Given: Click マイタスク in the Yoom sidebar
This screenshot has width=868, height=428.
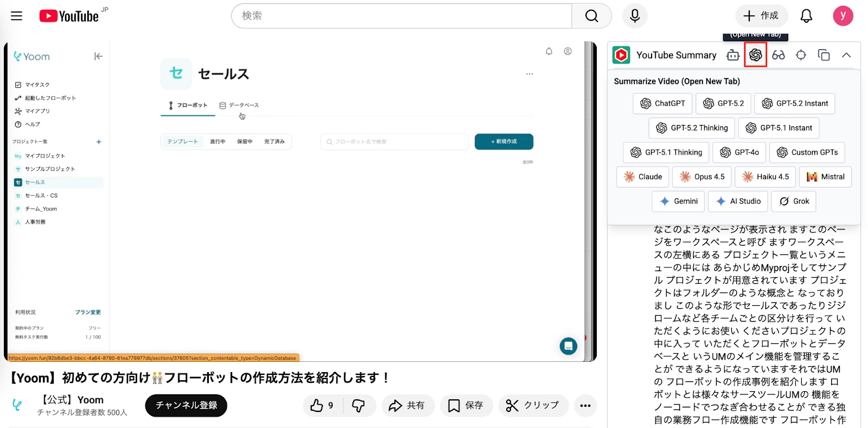Looking at the screenshot, I should click(x=33, y=85).
